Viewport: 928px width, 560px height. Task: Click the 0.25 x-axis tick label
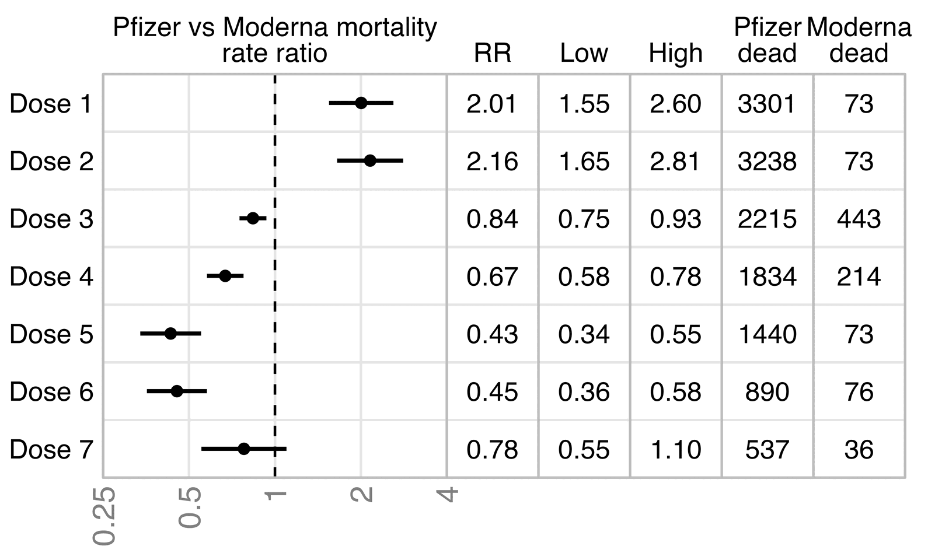click(x=105, y=516)
